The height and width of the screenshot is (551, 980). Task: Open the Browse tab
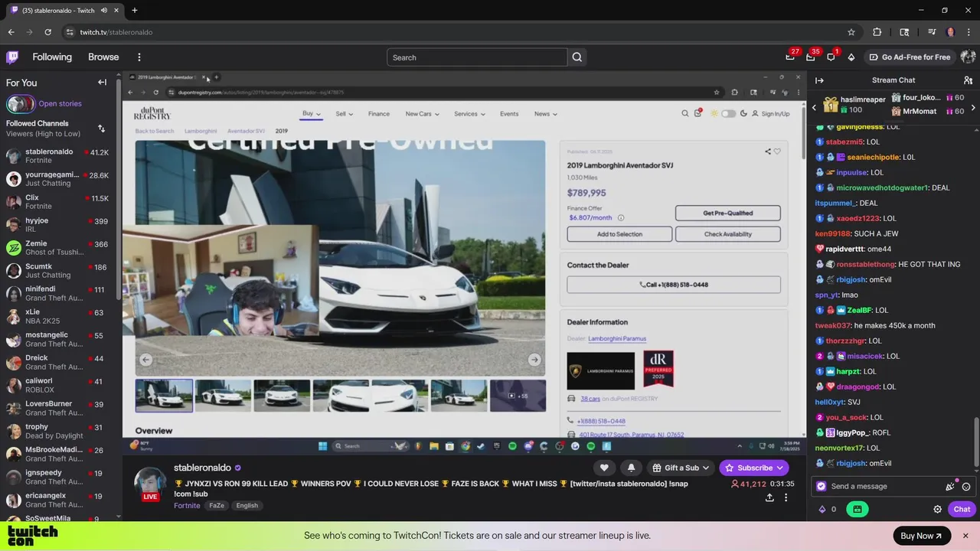(x=103, y=57)
